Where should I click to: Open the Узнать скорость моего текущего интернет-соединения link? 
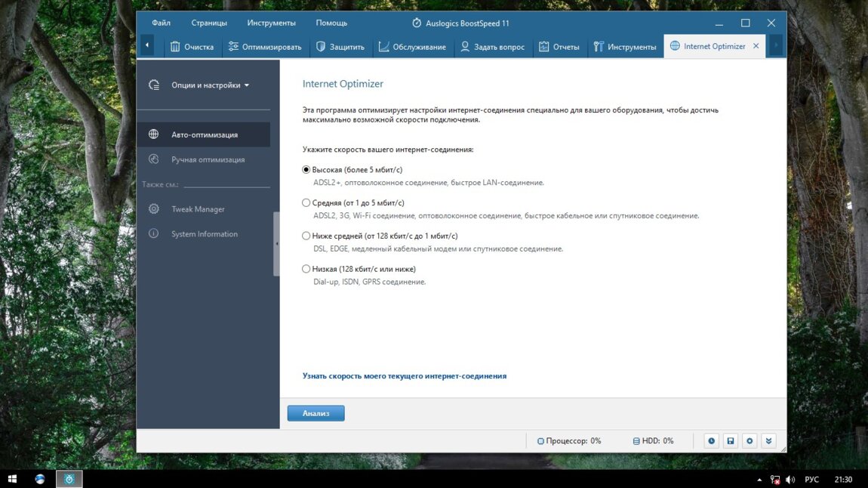pyautogui.click(x=404, y=375)
